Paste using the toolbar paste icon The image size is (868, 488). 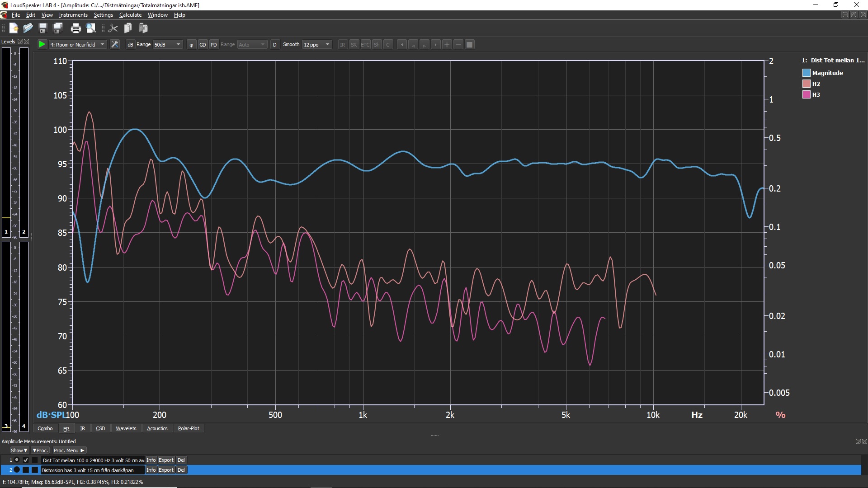point(143,28)
